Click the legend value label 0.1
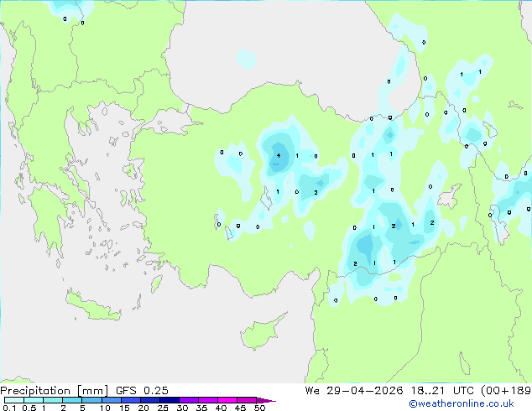 9,408
